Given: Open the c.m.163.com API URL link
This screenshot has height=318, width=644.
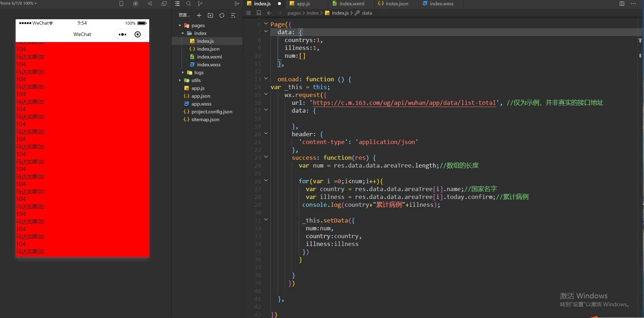Looking at the screenshot, I should pos(404,103).
